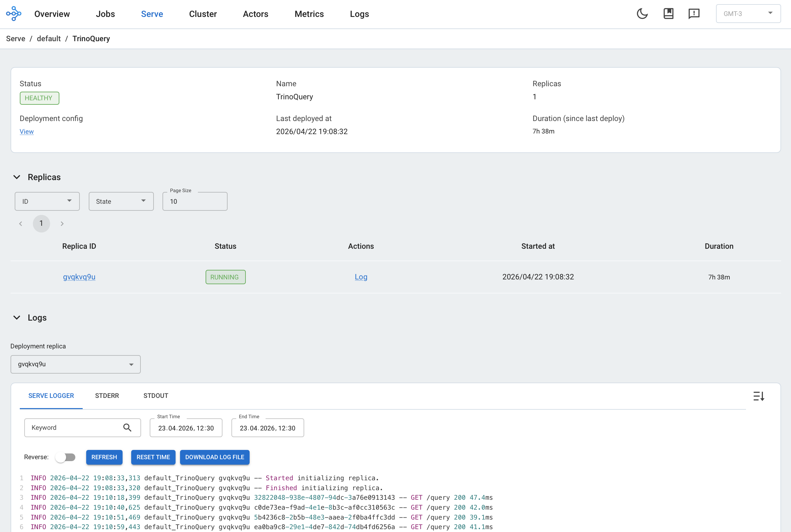Screen dimensions: 791x532
Task: Click the Start Time field
Action: coord(186,428)
